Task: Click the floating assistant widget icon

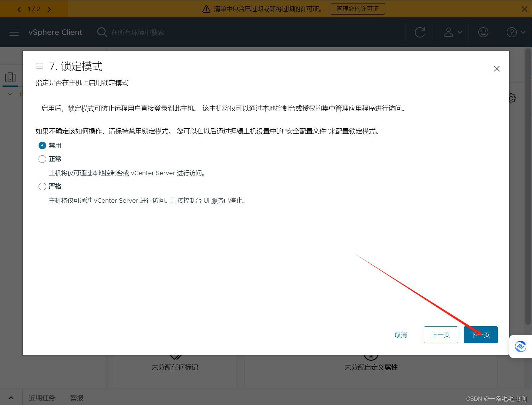Action: [520, 347]
